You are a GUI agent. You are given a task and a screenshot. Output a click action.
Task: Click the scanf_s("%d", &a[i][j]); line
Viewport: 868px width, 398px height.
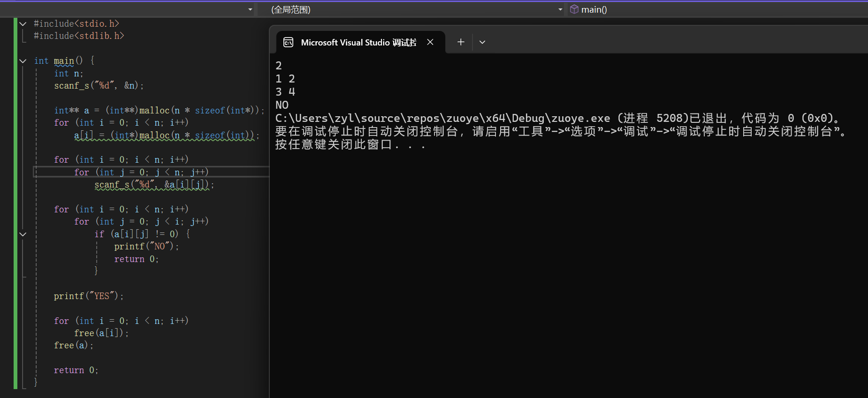(154, 185)
